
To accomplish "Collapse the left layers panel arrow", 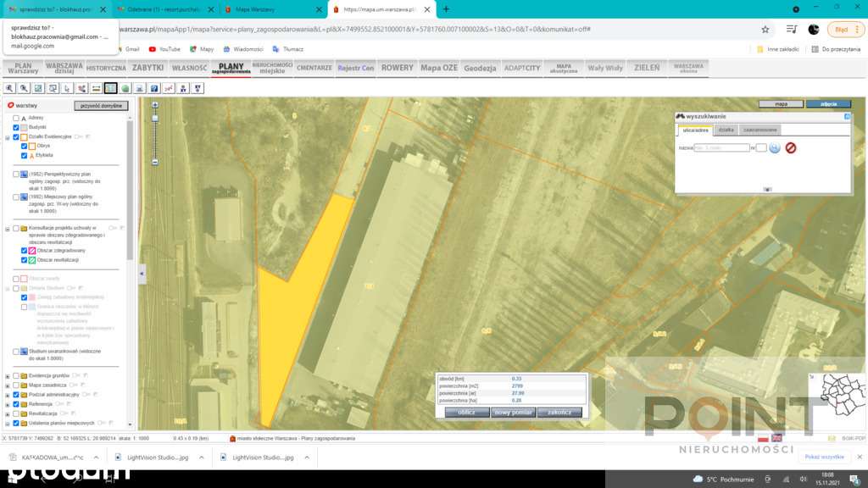I will point(142,274).
